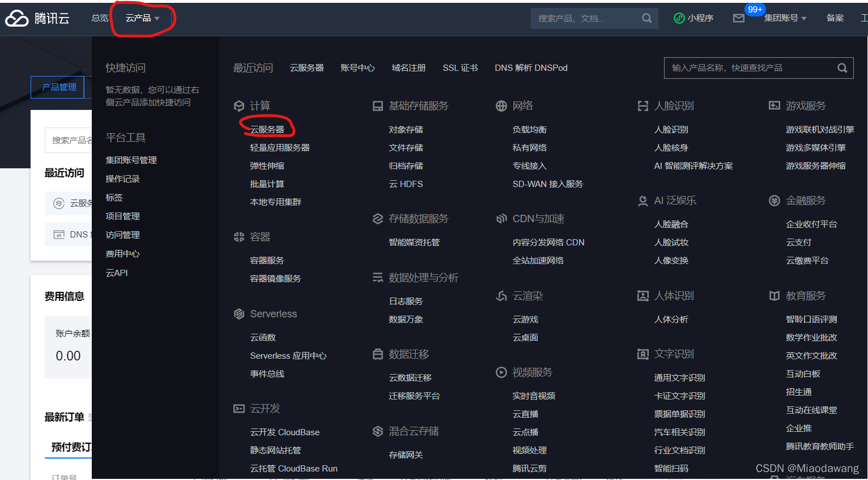Click the search magnifier in top bar
The width and height of the screenshot is (868, 480).
(x=646, y=18)
